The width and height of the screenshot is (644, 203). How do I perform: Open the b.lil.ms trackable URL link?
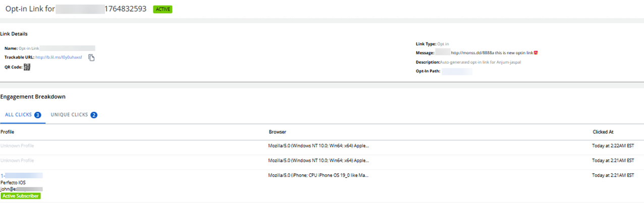coord(59,58)
